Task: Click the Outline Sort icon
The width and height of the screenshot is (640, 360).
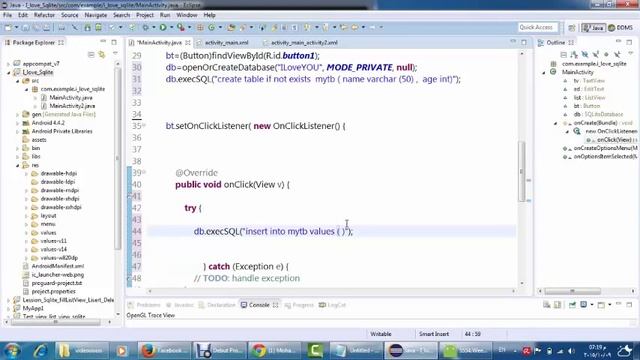Action: (574, 54)
